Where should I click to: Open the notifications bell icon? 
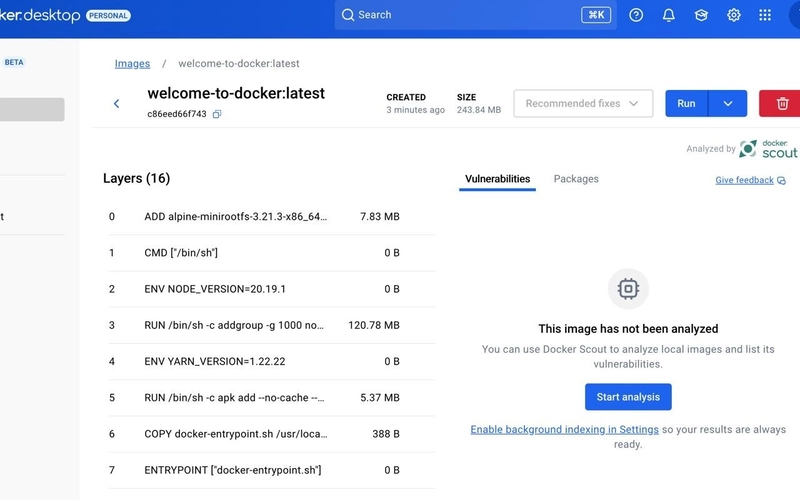[668, 15]
